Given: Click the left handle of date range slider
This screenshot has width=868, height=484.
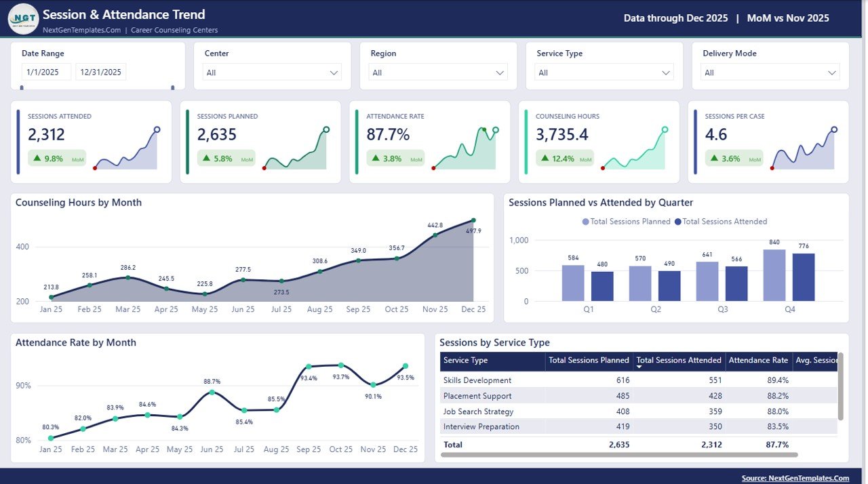Looking at the screenshot, I should point(22,87).
